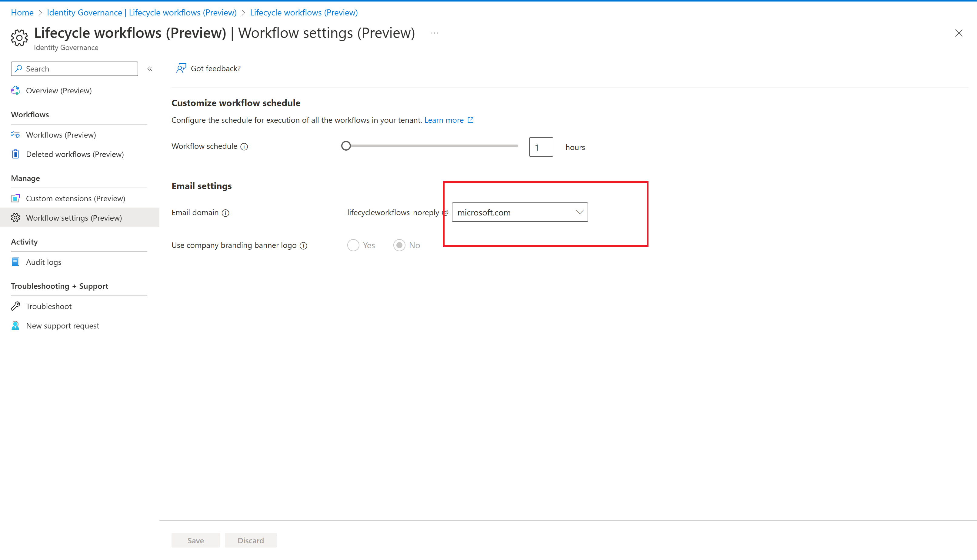Click the Got feedback menu item
The width and height of the screenshot is (977, 560).
pyautogui.click(x=208, y=68)
